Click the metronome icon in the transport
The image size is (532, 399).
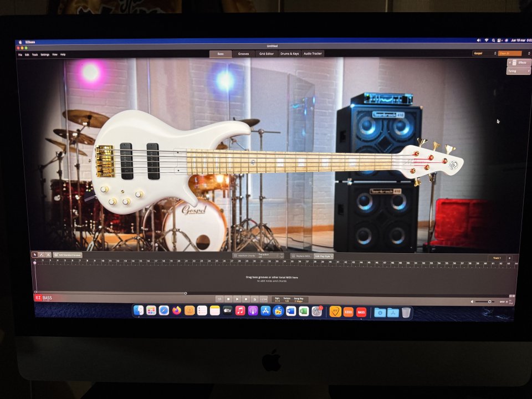(x=254, y=299)
